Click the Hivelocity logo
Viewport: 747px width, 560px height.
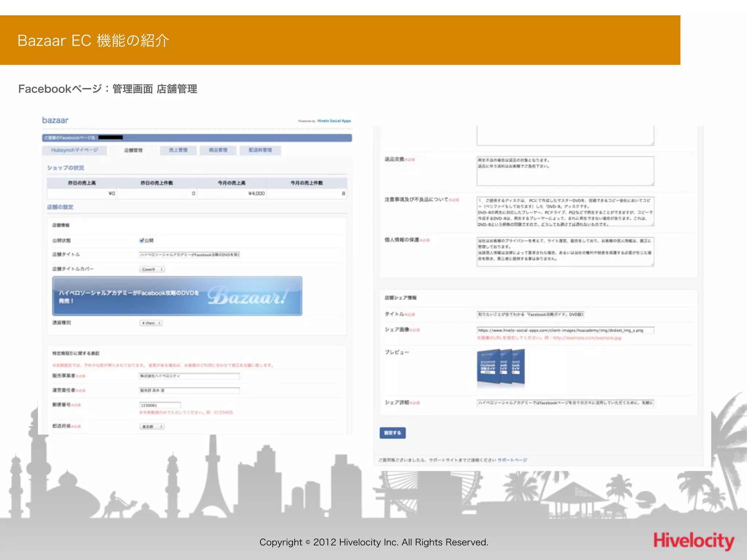click(693, 541)
